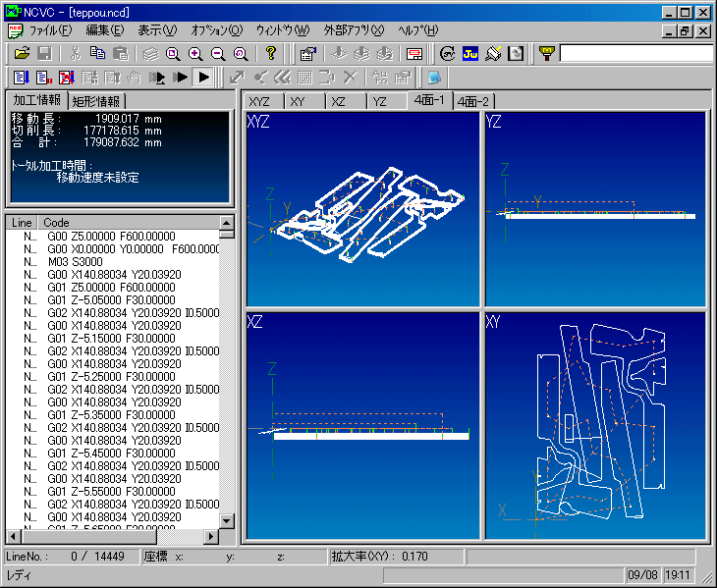
Task: Click the Cut scissors icon
Action: 75,54
